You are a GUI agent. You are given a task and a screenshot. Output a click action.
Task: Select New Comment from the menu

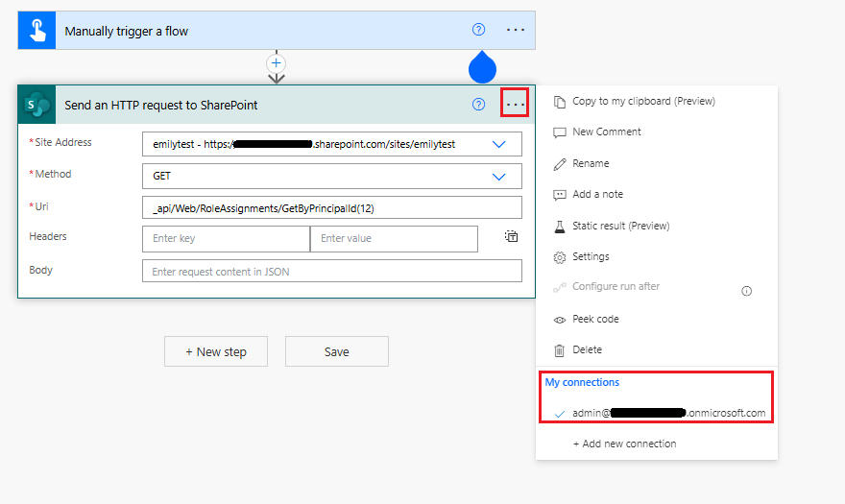pyautogui.click(x=606, y=132)
